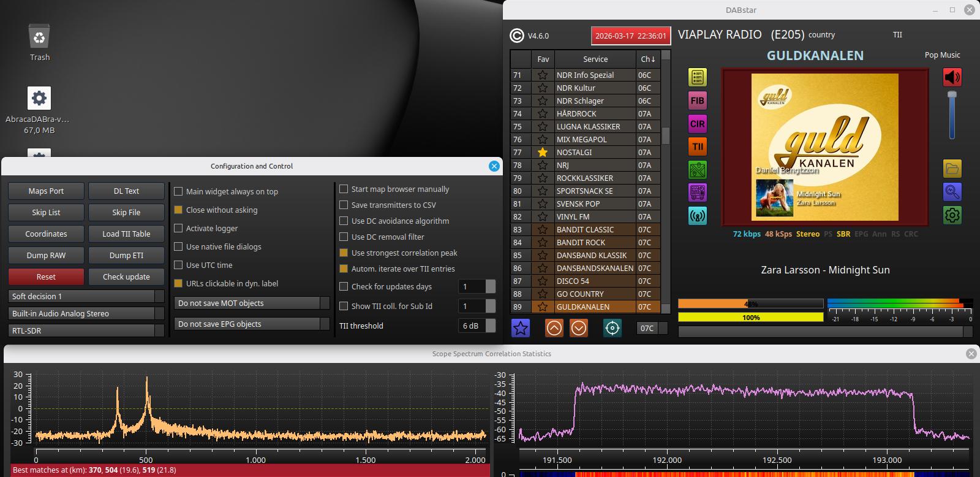Viewport: 980px width, 477px height.
Task: Select NOSTALGI service in the list
Action: (x=594, y=152)
